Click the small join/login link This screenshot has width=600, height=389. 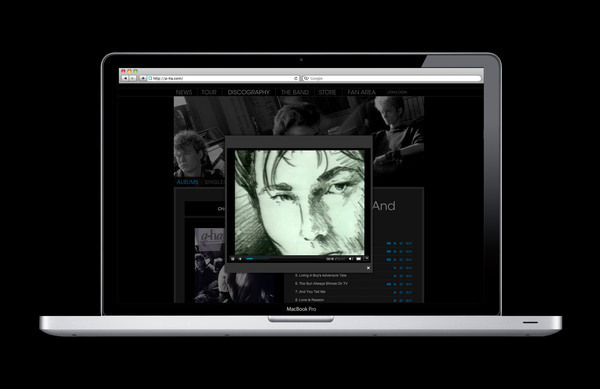tap(397, 92)
